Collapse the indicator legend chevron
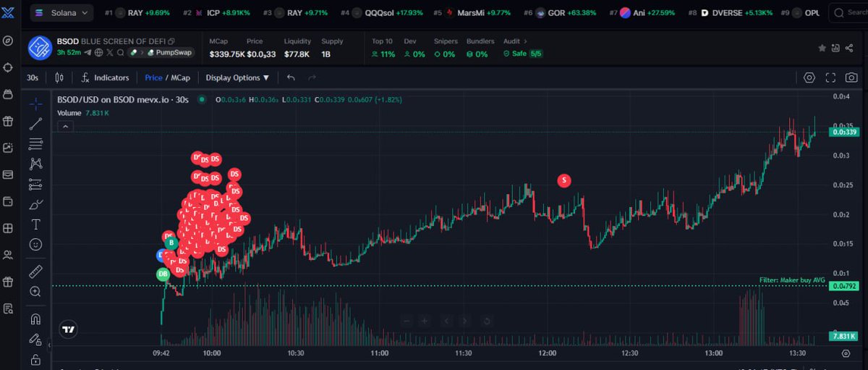868x370 pixels. tap(65, 127)
